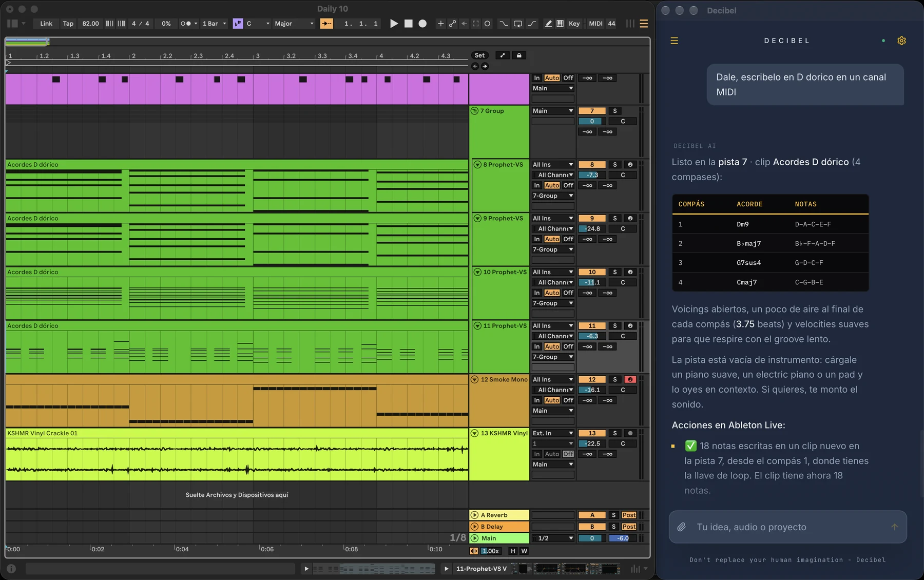Open the Main cue output 1/2 dropdown
Screen dimensions: 924x580
click(x=553, y=538)
